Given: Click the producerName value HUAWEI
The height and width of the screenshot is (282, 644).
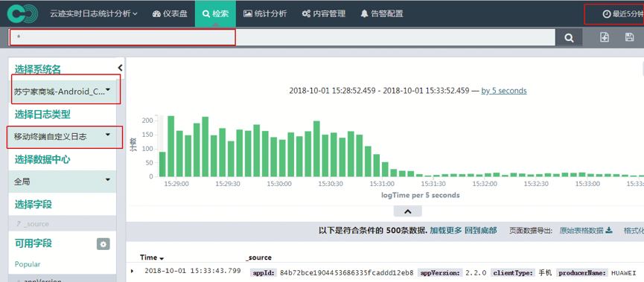Looking at the screenshot, I should (623, 273).
